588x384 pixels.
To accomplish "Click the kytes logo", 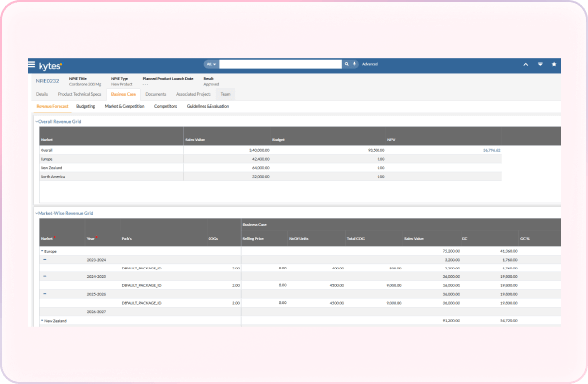I will point(50,66).
